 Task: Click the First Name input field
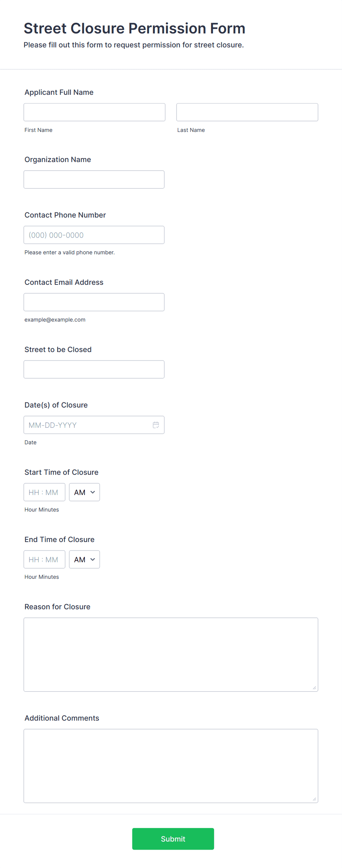click(95, 112)
